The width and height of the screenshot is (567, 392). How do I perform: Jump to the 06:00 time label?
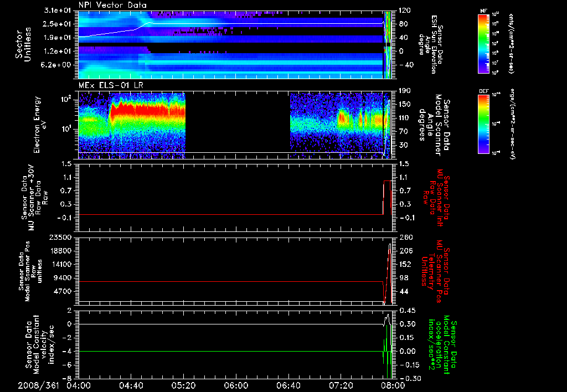pyautogui.click(x=236, y=385)
